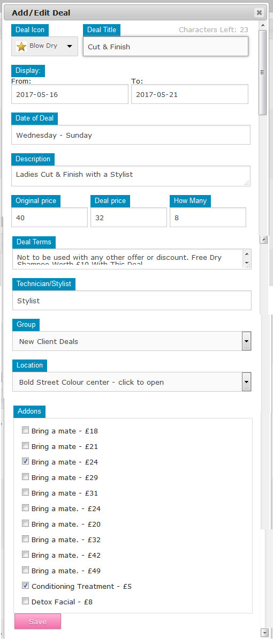273x644 pixels.
Task: Click the star Blow Dry deal icon
Action: 21,47
